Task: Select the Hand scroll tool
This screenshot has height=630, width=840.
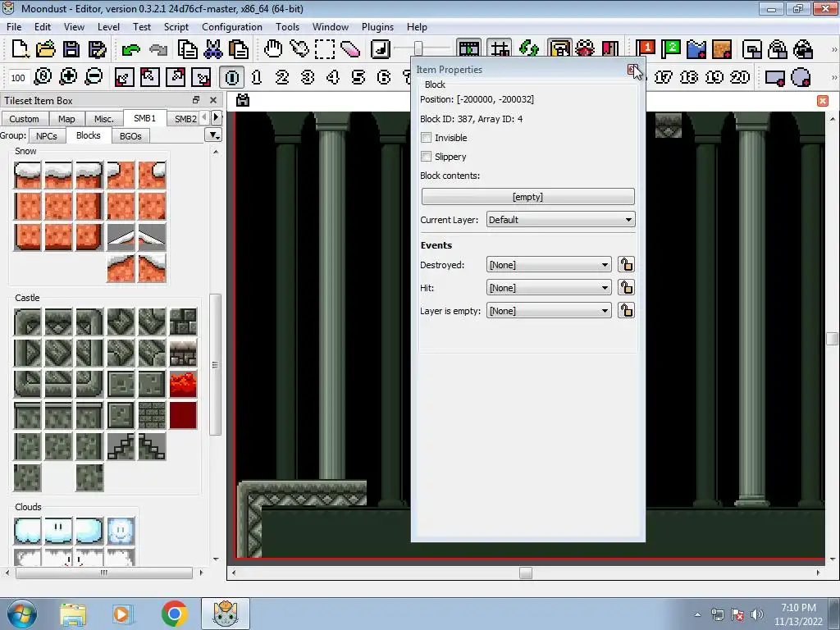Action: [x=273, y=49]
